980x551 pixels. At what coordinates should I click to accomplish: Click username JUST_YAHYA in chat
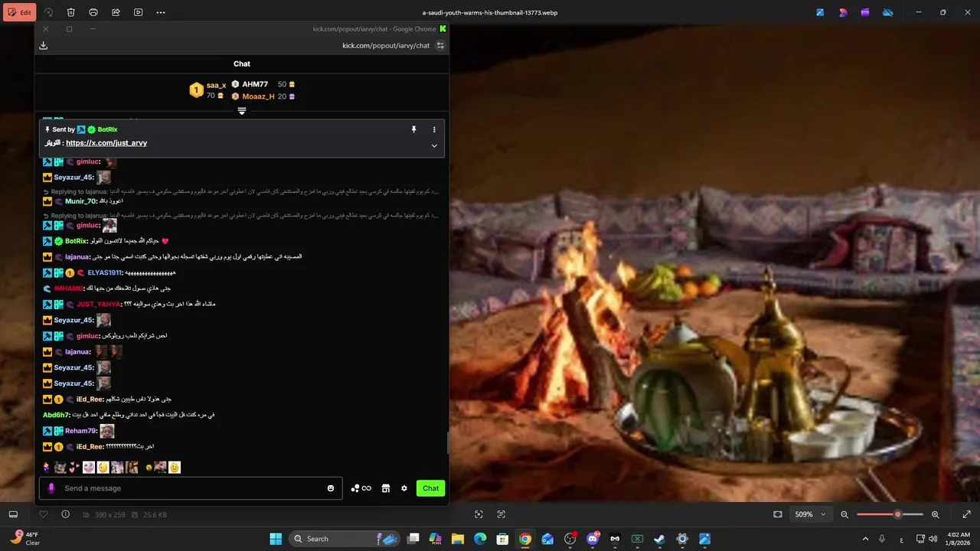98,305
